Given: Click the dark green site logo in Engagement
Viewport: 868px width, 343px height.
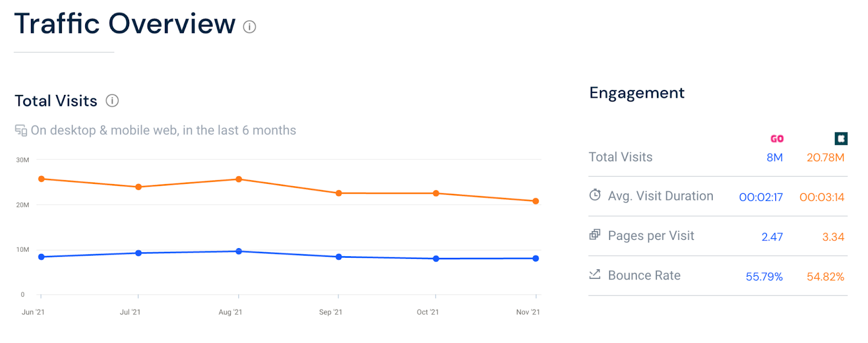Looking at the screenshot, I should (841, 139).
